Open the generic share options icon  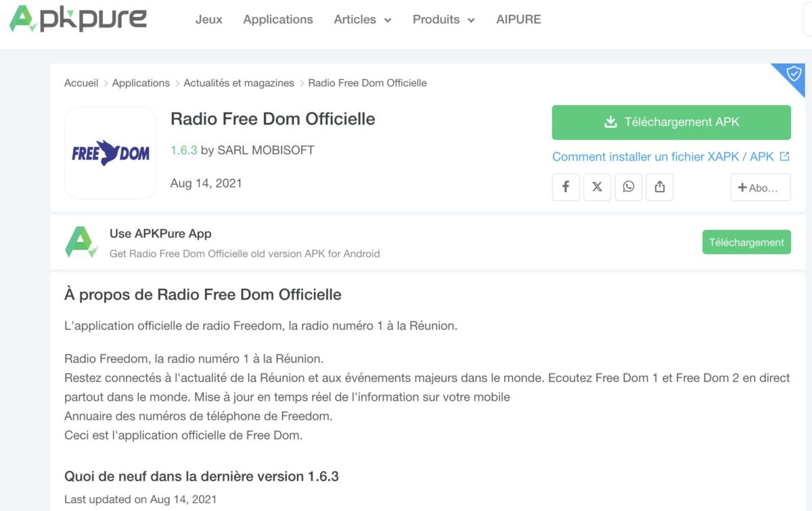point(660,187)
